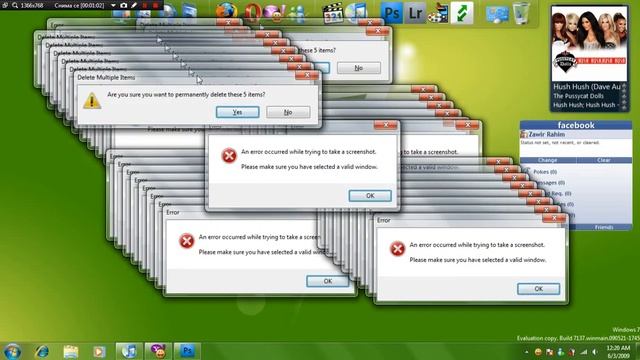
Task: Open the Recycle Bin in dock
Action: click(x=521, y=13)
